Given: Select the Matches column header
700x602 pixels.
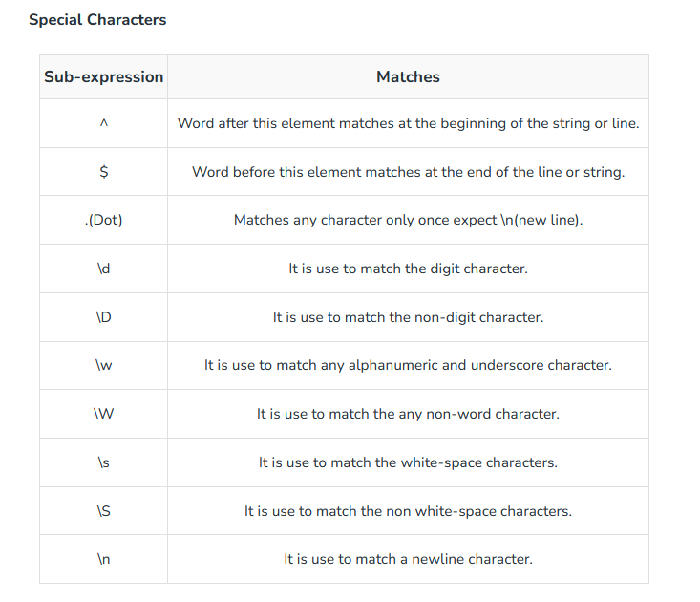Looking at the screenshot, I should click(408, 76).
